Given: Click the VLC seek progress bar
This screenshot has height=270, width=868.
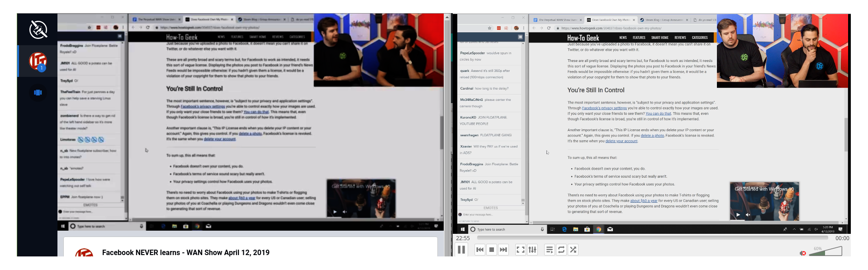Looking at the screenshot, I should [x=653, y=238].
